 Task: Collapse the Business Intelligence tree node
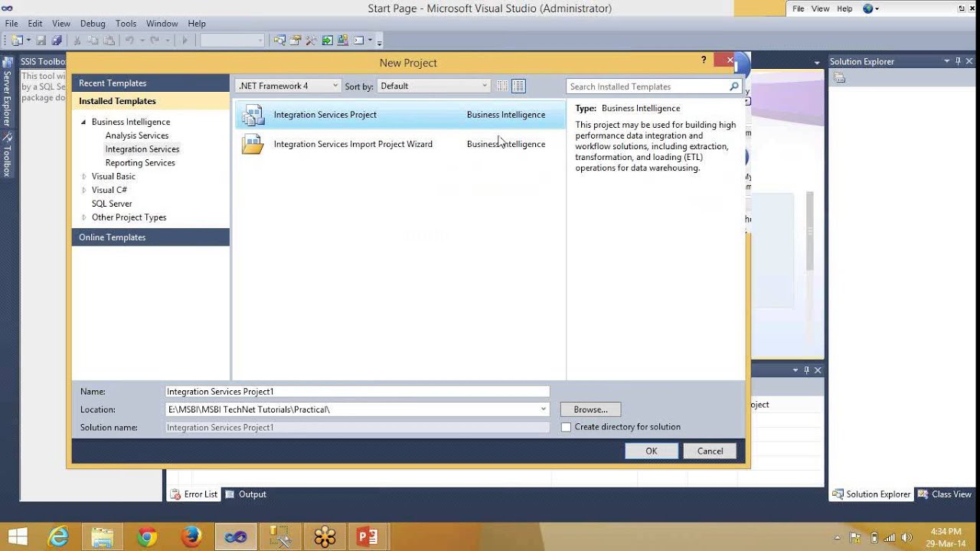(83, 122)
